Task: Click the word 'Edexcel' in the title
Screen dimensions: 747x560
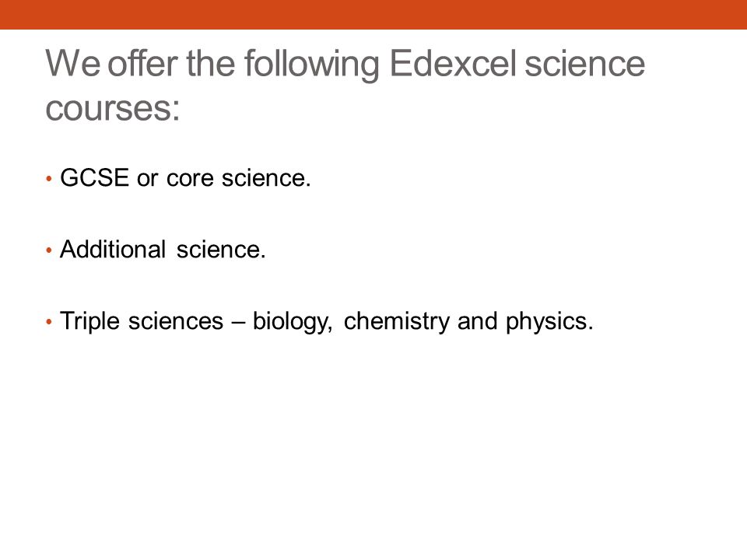Action: tap(453, 63)
